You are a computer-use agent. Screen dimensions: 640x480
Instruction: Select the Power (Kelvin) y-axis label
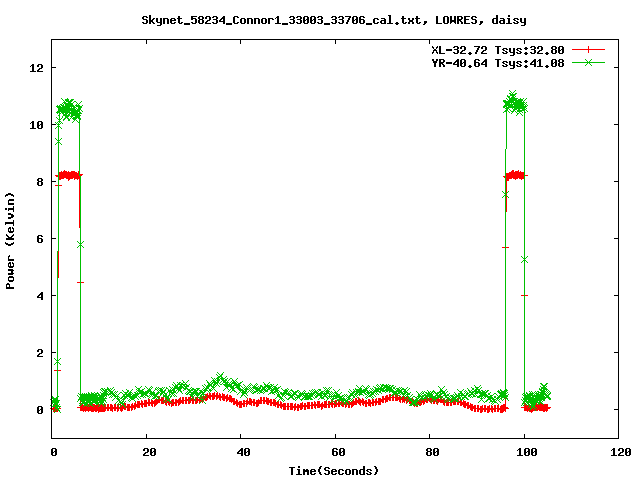pyautogui.click(x=10, y=241)
